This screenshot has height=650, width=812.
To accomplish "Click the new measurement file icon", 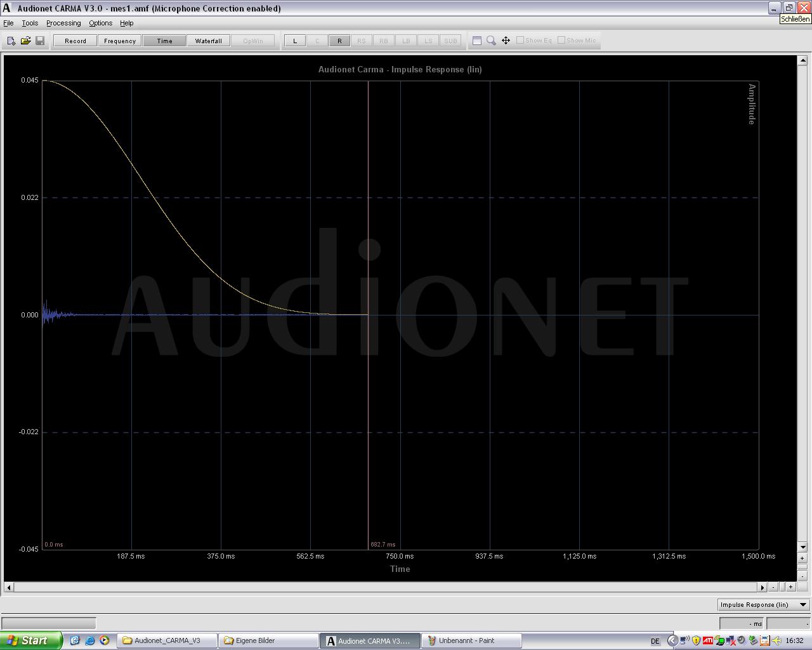I will coord(11,41).
